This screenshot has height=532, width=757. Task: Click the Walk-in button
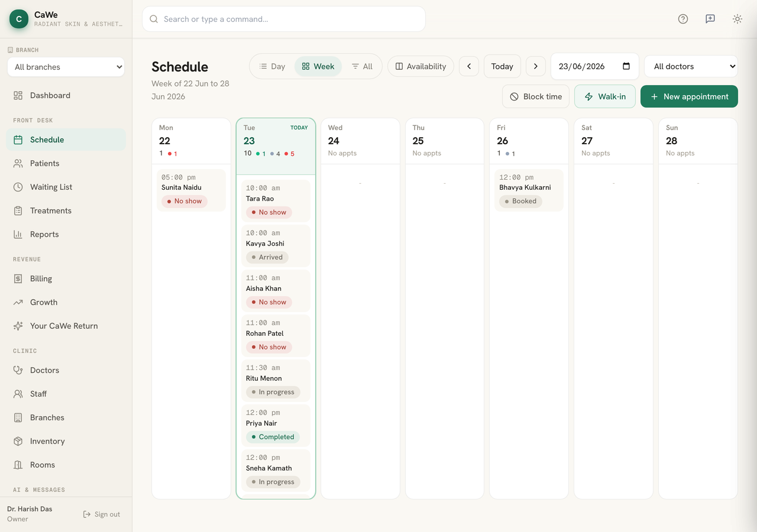coord(605,96)
